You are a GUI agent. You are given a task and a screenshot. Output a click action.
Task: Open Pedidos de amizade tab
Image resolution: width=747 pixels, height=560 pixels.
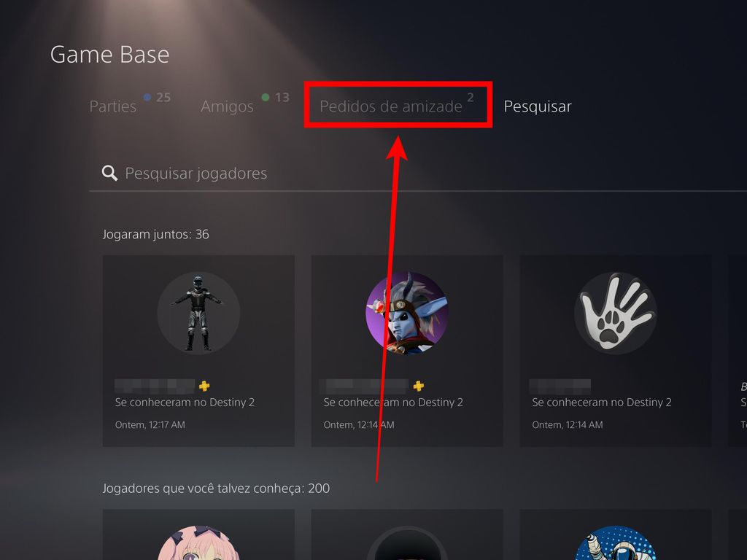pyautogui.click(x=391, y=106)
